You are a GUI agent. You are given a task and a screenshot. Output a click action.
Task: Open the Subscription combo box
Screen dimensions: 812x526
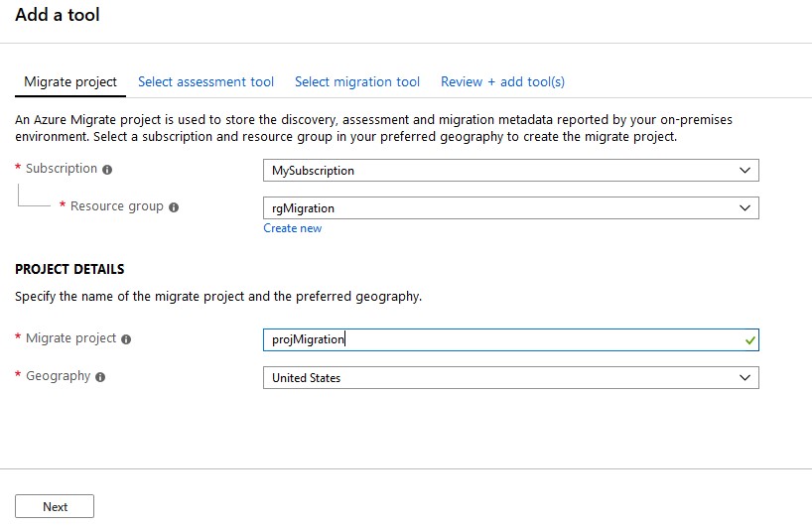click(x=510, y=171)
